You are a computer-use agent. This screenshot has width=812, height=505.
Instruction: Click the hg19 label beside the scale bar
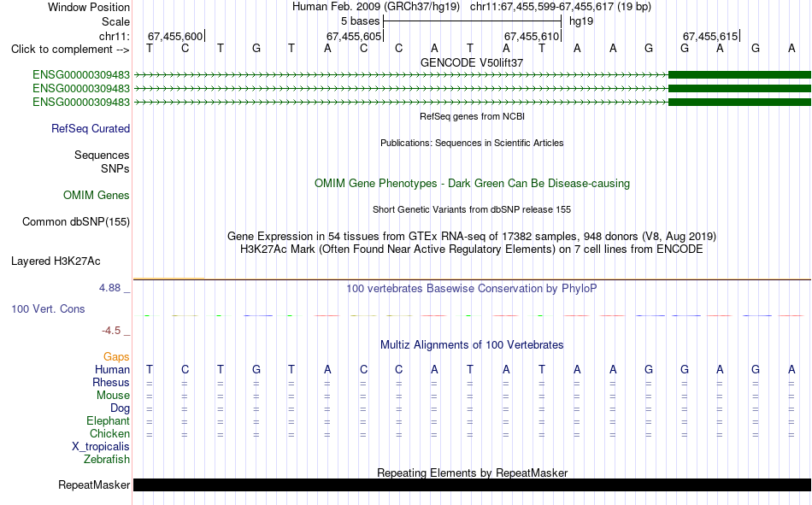pos(581,21)
